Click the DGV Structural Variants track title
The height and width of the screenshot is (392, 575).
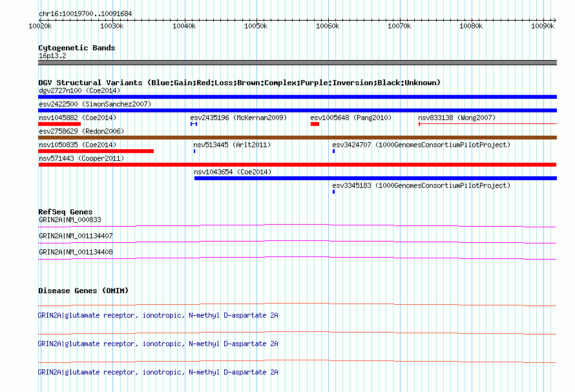pyautogui.click(x=239, y=83)
